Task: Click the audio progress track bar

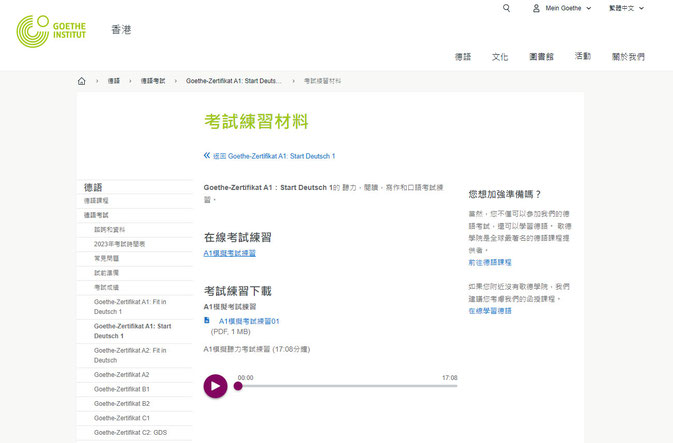Action: (348, 386)
